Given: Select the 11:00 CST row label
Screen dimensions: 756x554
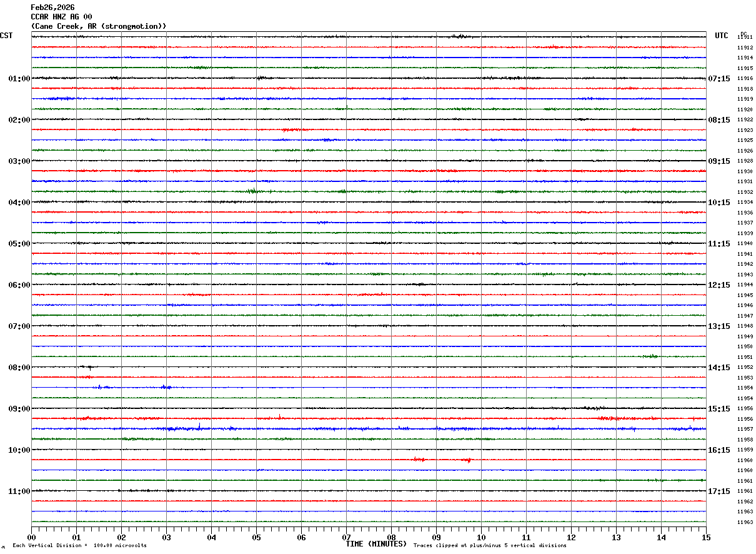Looking at the screenshot, I should [x=19, y=491].
